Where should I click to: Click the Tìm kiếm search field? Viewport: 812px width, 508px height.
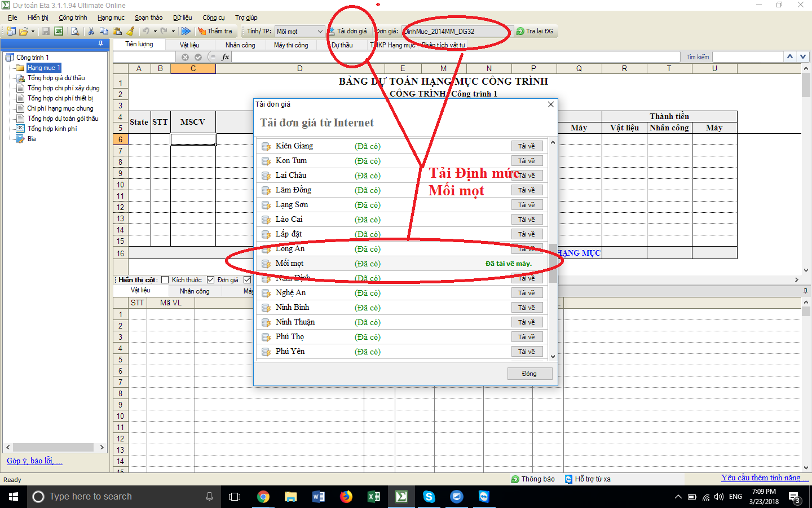748,57
